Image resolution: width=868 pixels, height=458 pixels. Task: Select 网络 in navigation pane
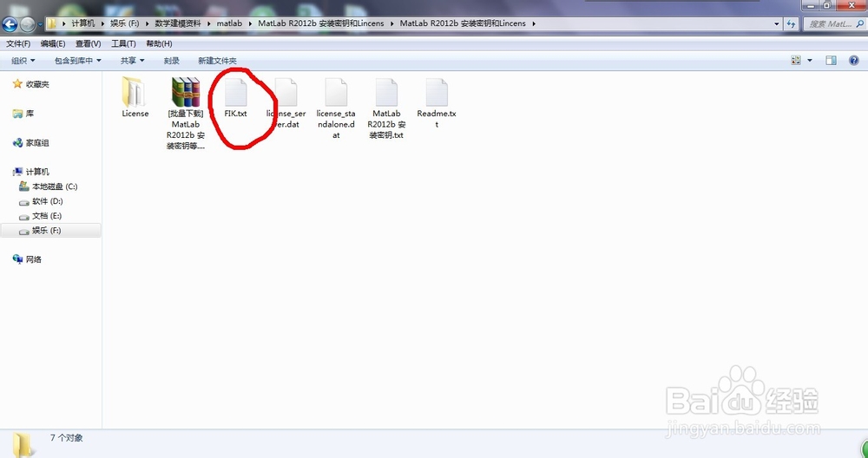[33, 259]
